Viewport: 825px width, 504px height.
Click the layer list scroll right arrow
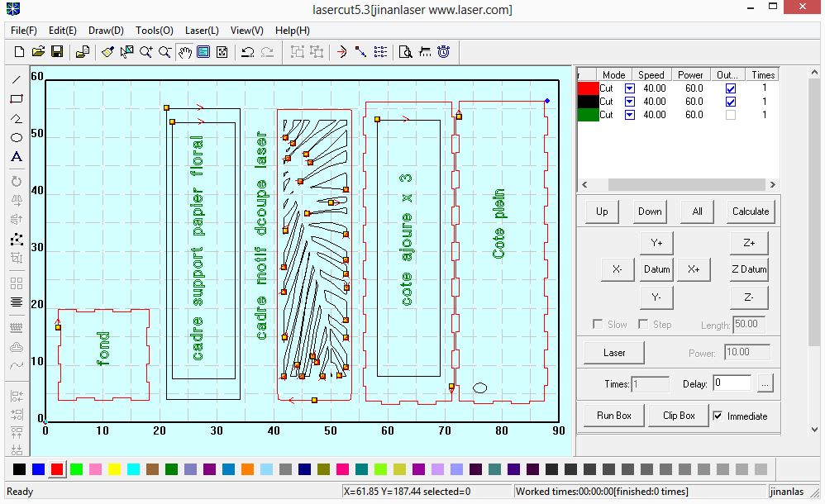(x=772, y=184)
